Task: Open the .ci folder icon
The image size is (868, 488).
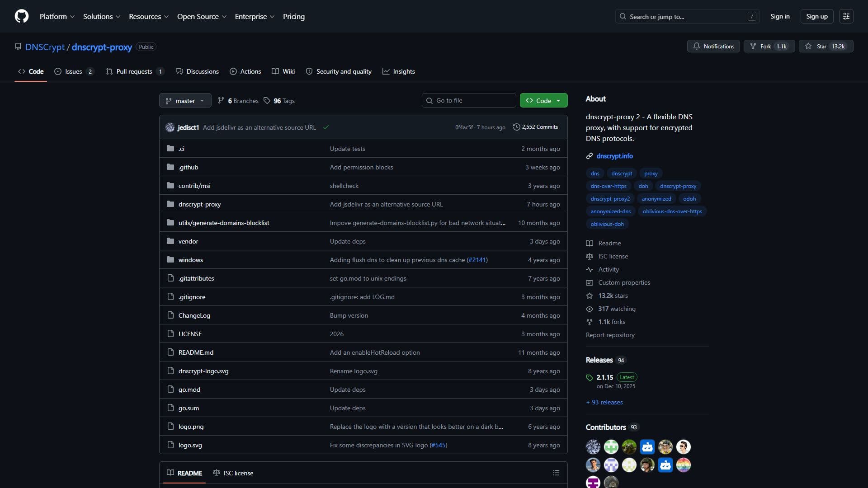Action: pos(170,148)
